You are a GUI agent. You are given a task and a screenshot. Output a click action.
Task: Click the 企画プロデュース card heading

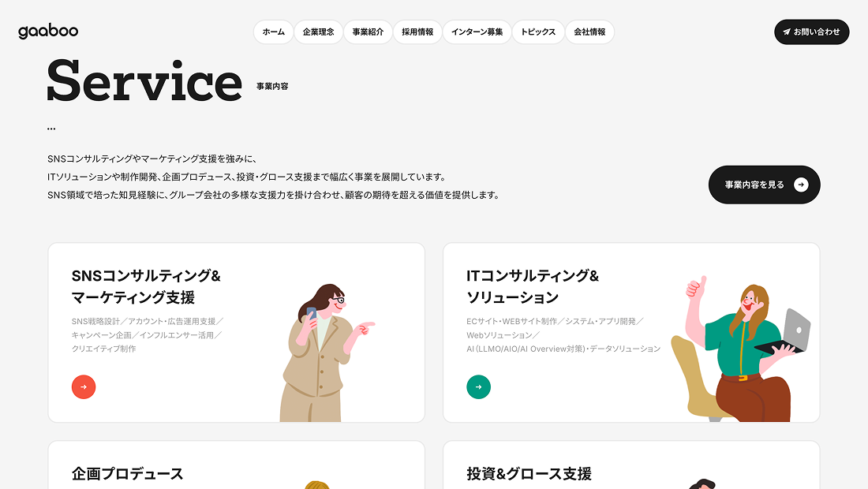127,473
